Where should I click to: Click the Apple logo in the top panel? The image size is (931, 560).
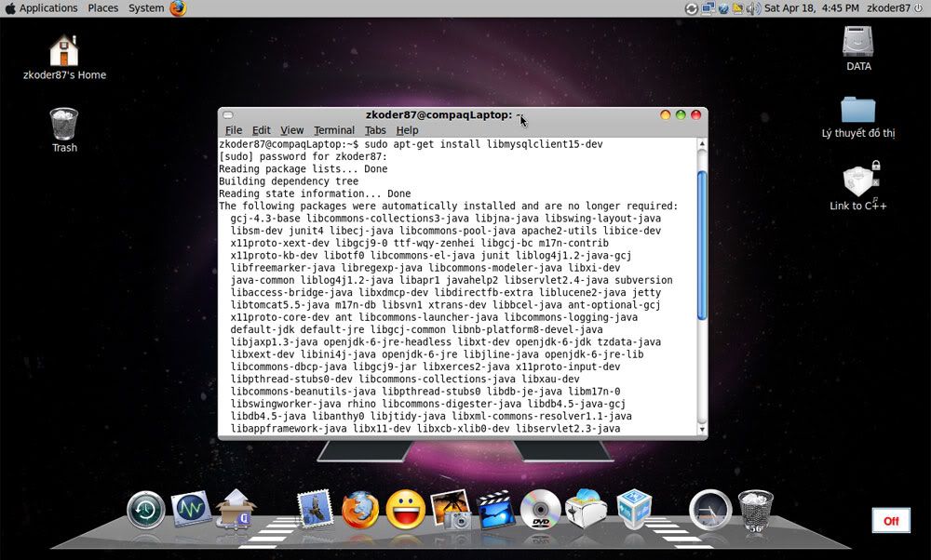coord(9,8)
